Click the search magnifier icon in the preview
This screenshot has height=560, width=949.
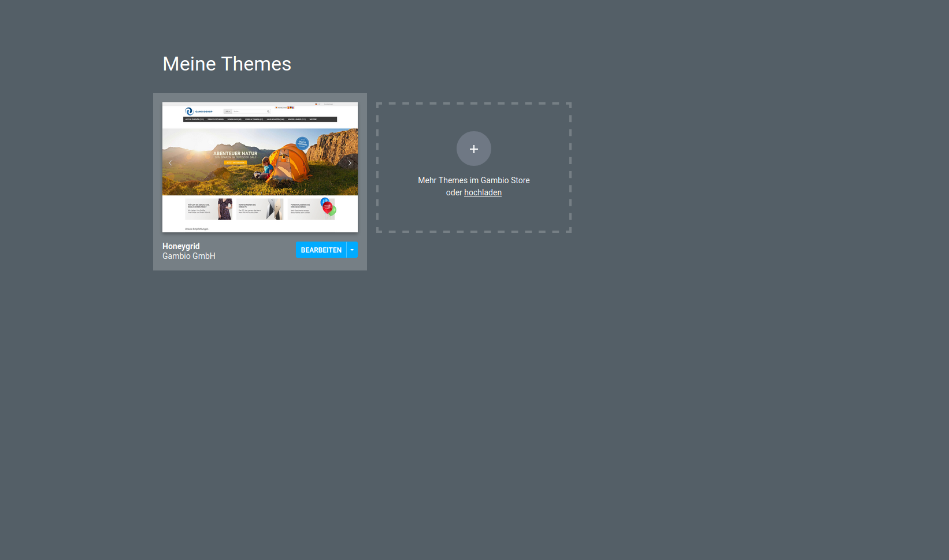coord(268,112)
